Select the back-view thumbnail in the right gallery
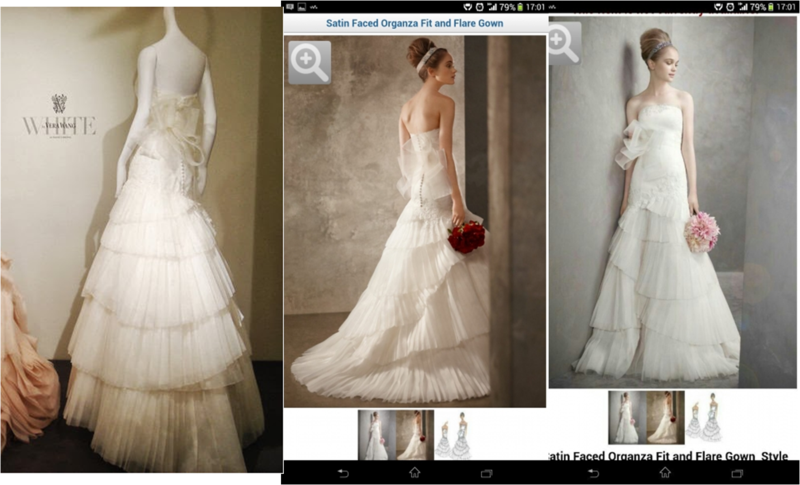 pos(665,417)
